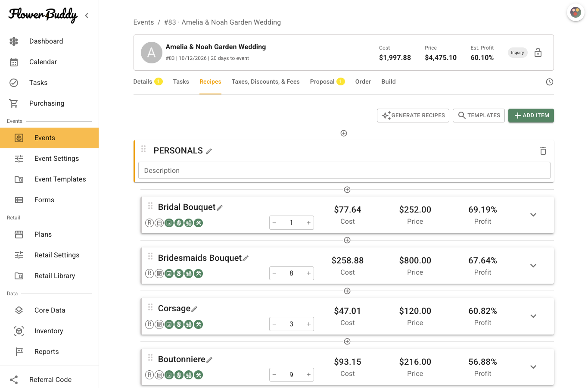
Task: Grab the PERSONALS section drag handle
Action: [143, 149]
